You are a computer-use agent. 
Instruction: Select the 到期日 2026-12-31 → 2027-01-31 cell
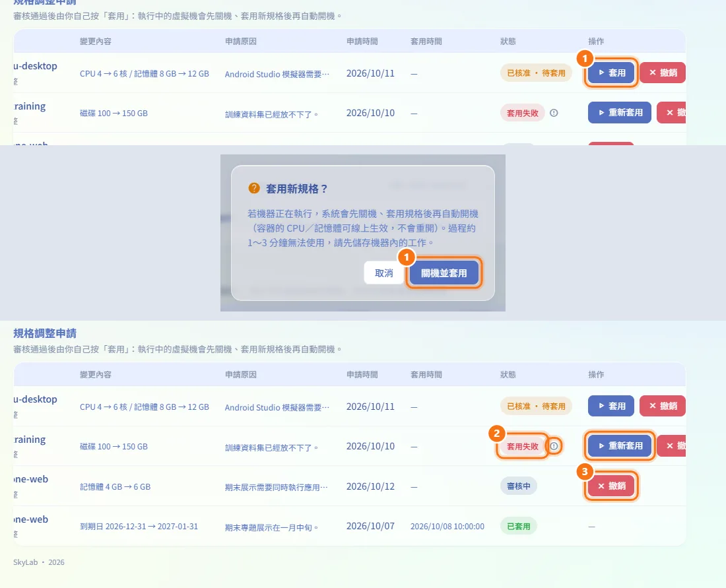139,527
